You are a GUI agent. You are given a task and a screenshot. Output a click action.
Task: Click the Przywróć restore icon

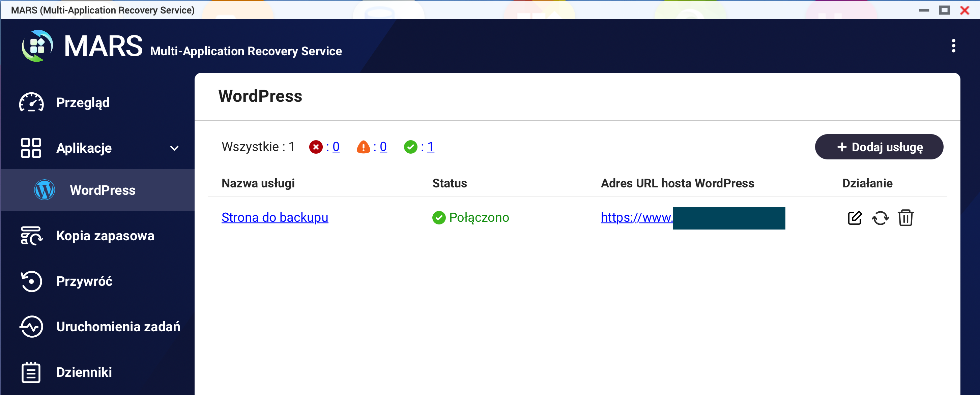[x=31, y=281]
